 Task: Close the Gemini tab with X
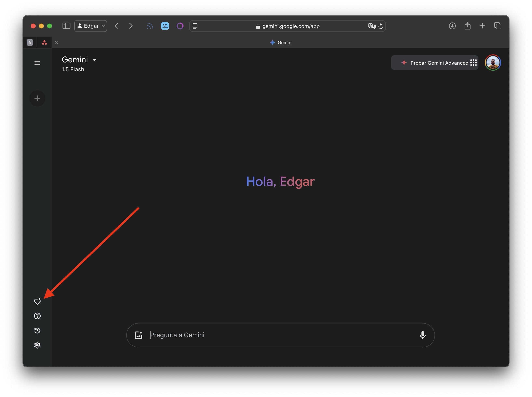(x=57, y=42)
